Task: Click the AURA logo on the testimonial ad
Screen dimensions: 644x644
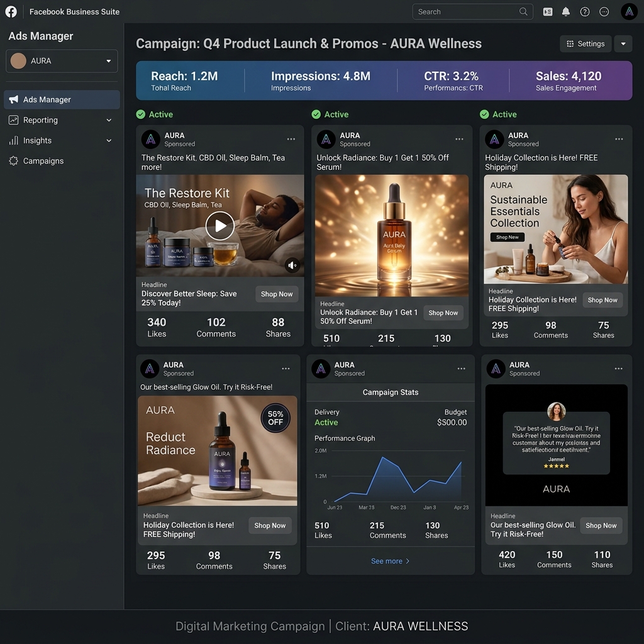Action: [x=496, y=369]
